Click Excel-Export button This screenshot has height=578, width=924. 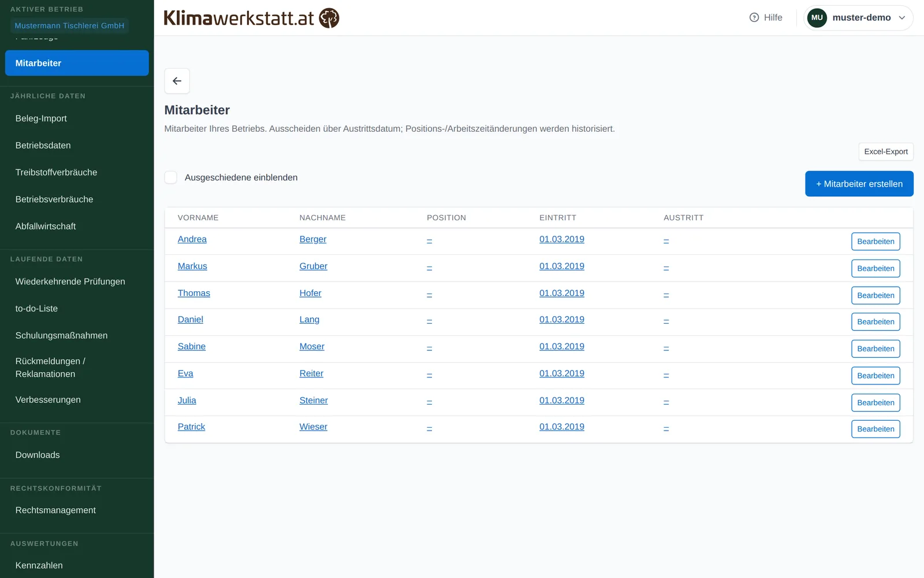coord(885,151)
